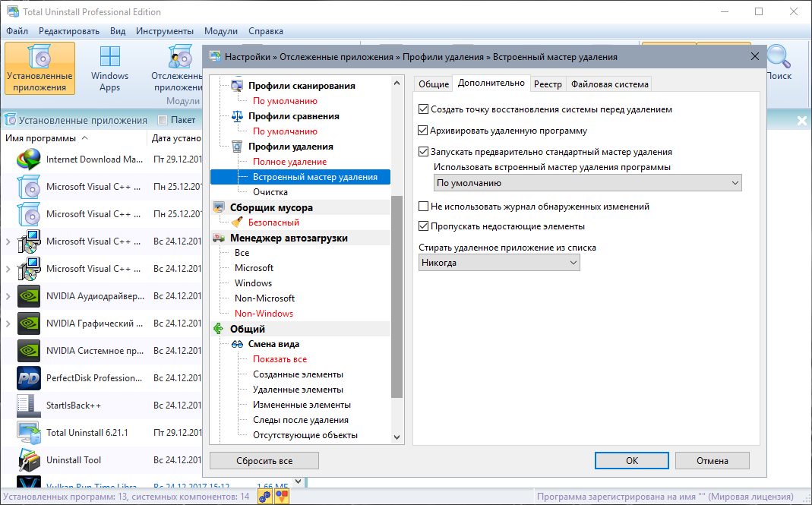Cancel the dialog with Отмена
Screen dimensions: 812x505
pos(712,460)
